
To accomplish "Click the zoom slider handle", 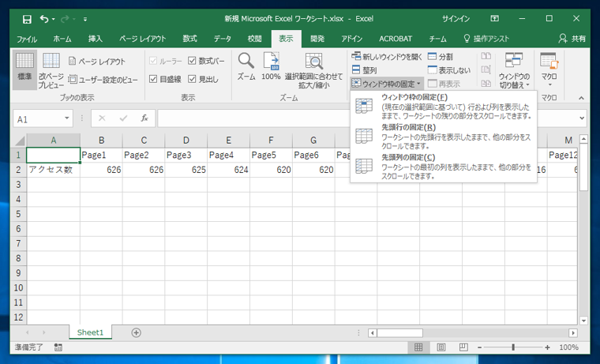I will coord(513,347).
